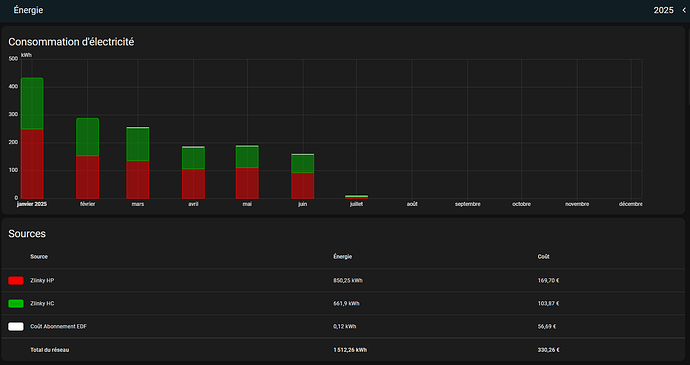Screen dimensions: 690x365
Task: Open the Zlinky HC source row
Action: [343, 303]
